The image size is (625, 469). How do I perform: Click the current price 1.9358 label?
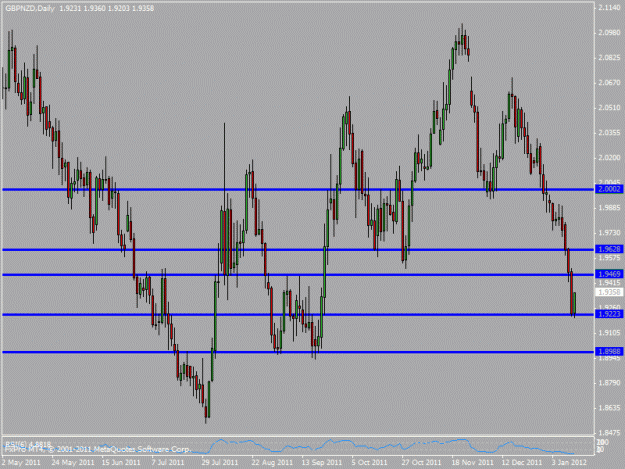[x=609, y=292]
